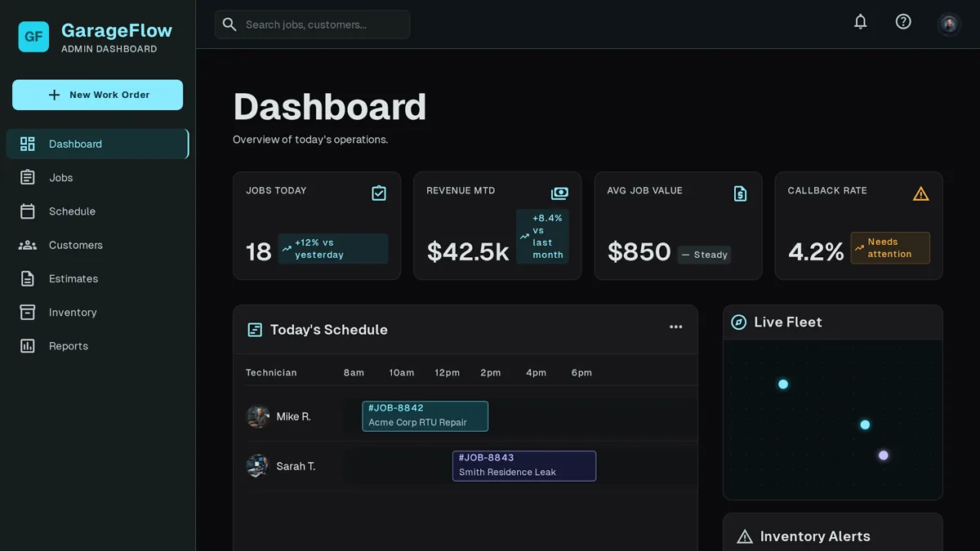Click the Callback Rate warning triangle icon

(920, 193)
